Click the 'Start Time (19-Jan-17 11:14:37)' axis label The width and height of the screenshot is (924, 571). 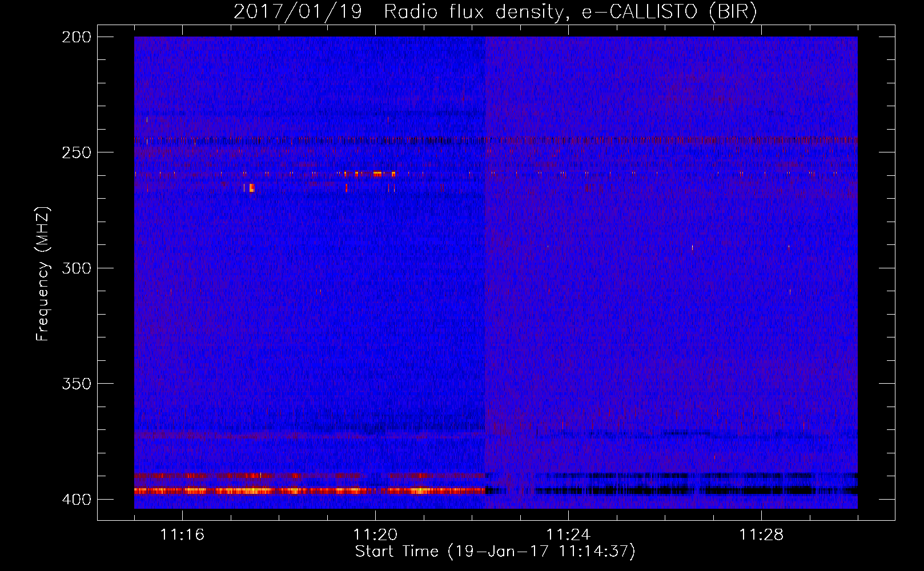(495, 552)
